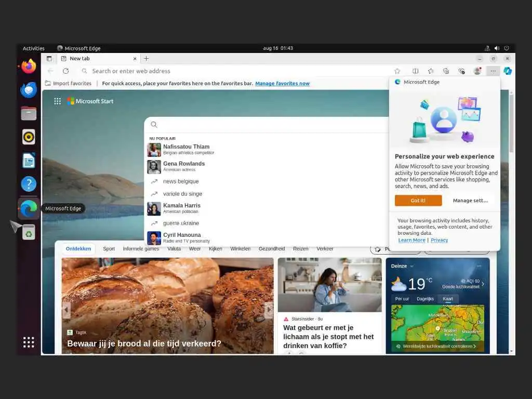The width and height of the screenshot is (532, 399).
Task: Focus the address bar search field
Action: pos(237,71)
